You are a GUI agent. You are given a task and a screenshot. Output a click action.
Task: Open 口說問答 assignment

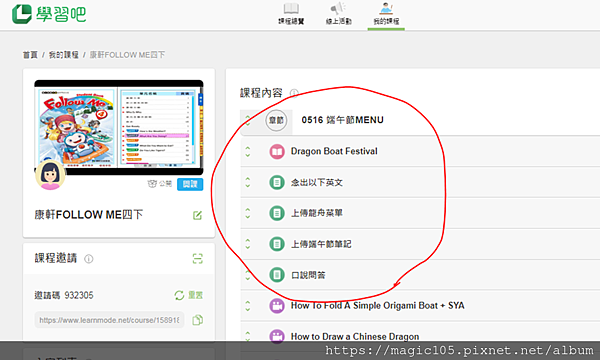tap(308, 275)
